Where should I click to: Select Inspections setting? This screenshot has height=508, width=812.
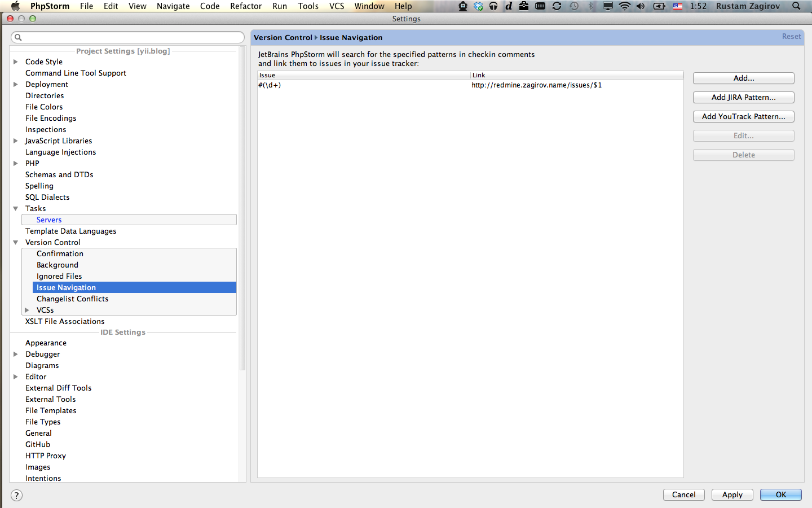coord(46,129)
